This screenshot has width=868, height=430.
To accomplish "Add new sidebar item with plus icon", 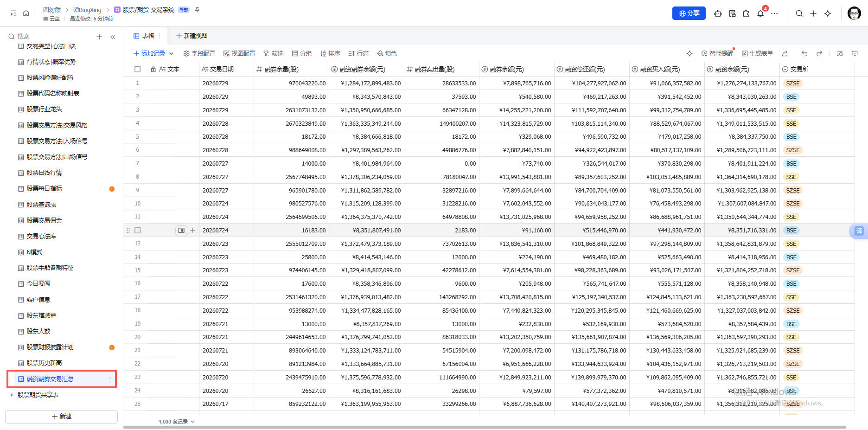I will (x=99, y=37).
